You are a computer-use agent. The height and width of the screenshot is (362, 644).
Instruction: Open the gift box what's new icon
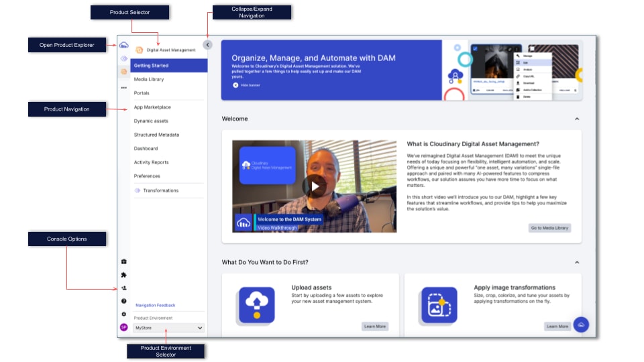pos(123,261)
